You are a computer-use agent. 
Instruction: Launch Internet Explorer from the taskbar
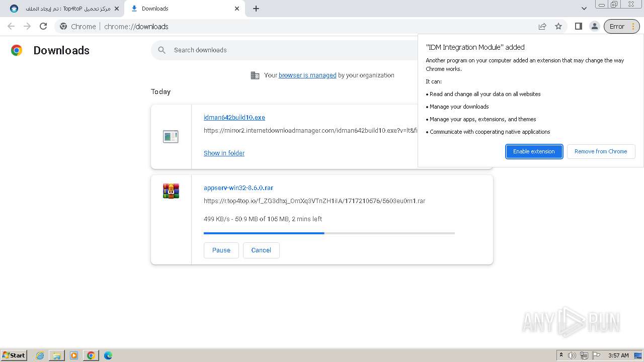(40, 355)
